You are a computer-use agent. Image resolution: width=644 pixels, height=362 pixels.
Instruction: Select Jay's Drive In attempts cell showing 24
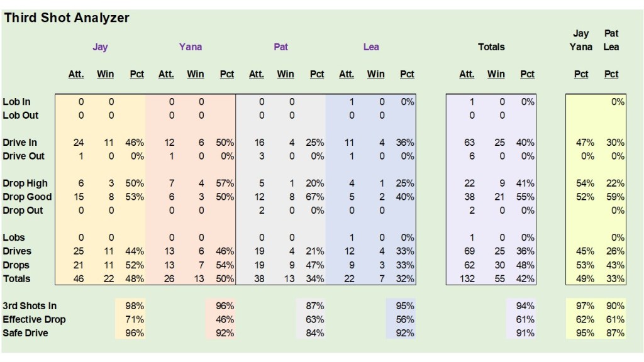point(79,143)
